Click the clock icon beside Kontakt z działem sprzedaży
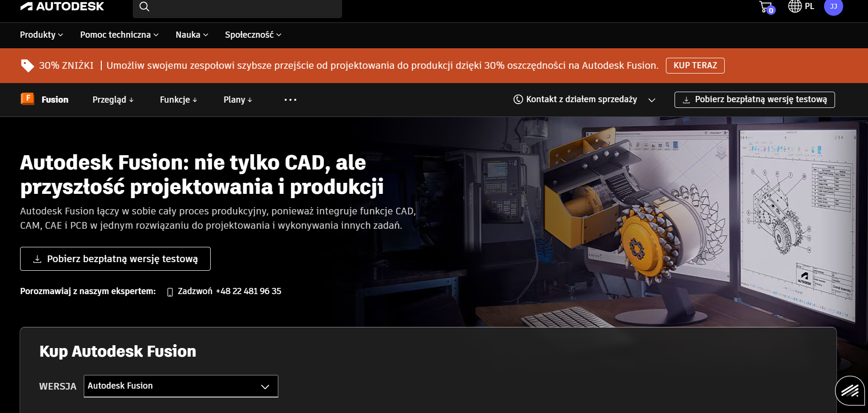The height and width of the screenshot is (413, 868). coord(518,99)
